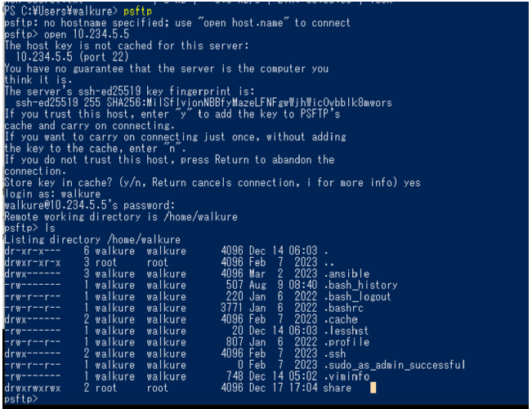Select the password prompt line
The height and width of the screenshot is (409, 532).
pos(90,206)
